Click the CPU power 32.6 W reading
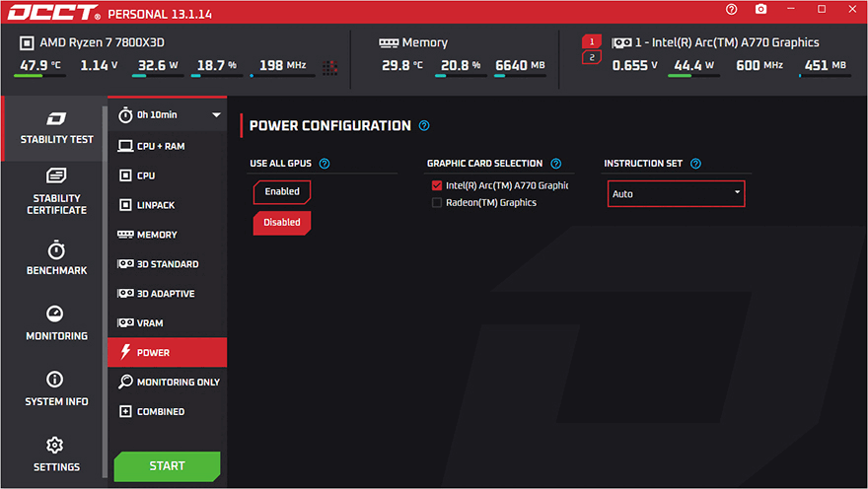 [x=158, y=65]
